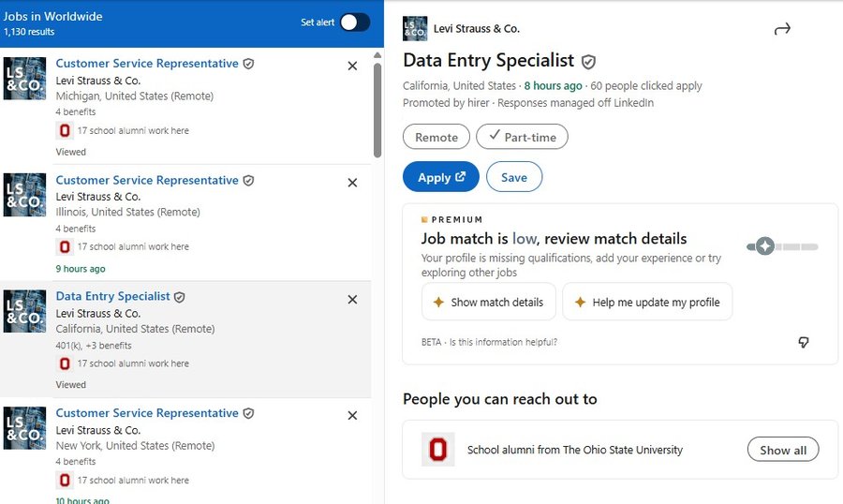Open New York Customer Service Representative job title
Viewport: 843px width, 504px height.
[147, 413]
